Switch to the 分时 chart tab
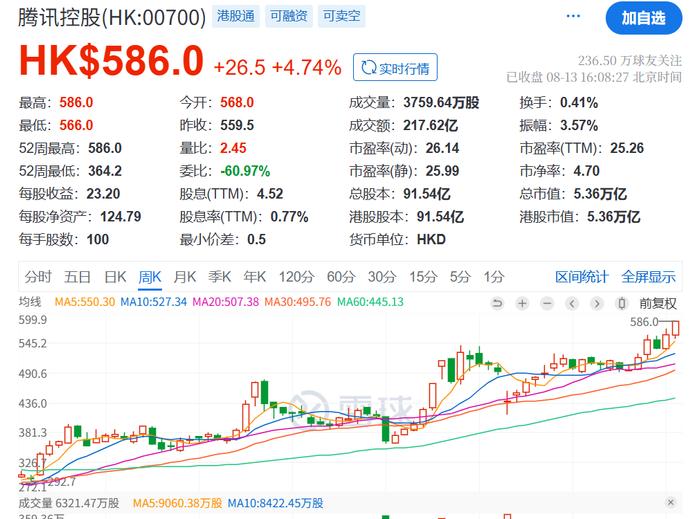 (x=38, y=277)
